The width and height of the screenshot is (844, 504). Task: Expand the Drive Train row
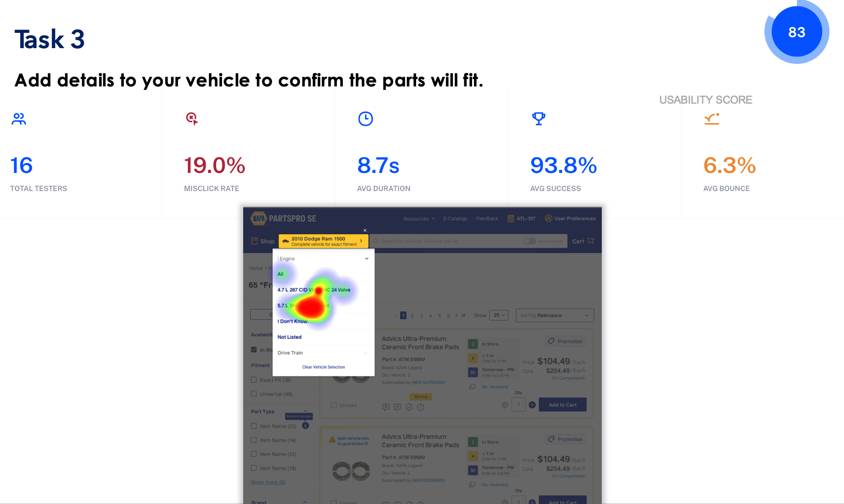(323, 353)
